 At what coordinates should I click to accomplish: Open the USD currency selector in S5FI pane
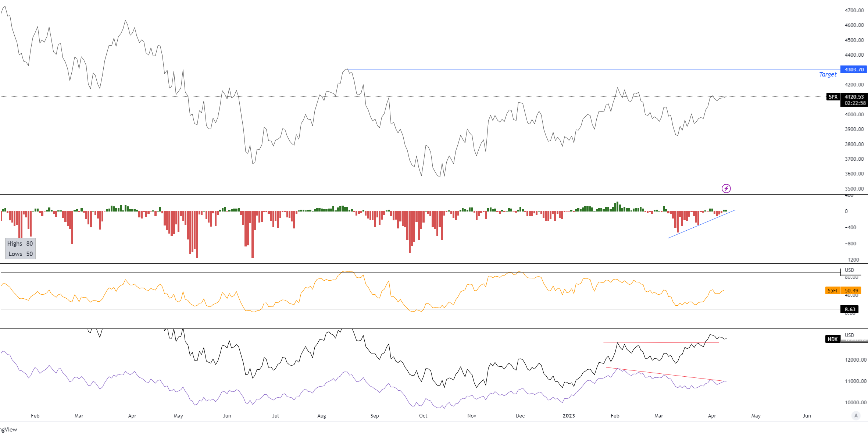coord(849,270)
